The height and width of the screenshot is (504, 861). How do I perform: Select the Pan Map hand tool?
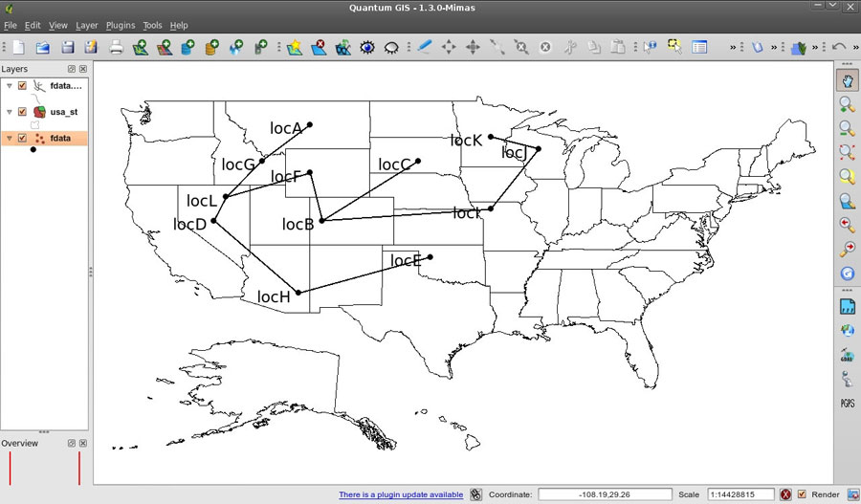tap(847, 81)
